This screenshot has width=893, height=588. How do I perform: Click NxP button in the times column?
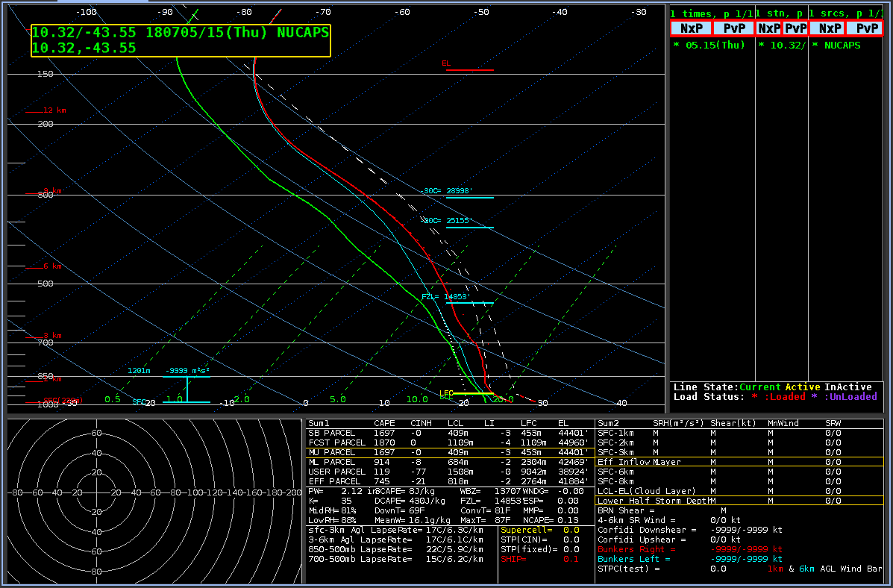691,28
